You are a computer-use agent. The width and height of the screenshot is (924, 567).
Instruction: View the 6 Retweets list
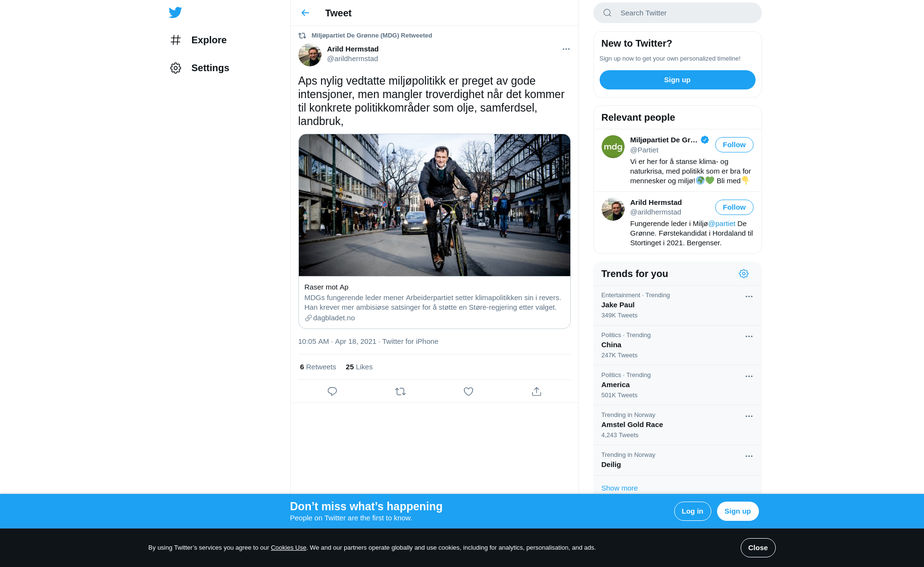(318, 367)
